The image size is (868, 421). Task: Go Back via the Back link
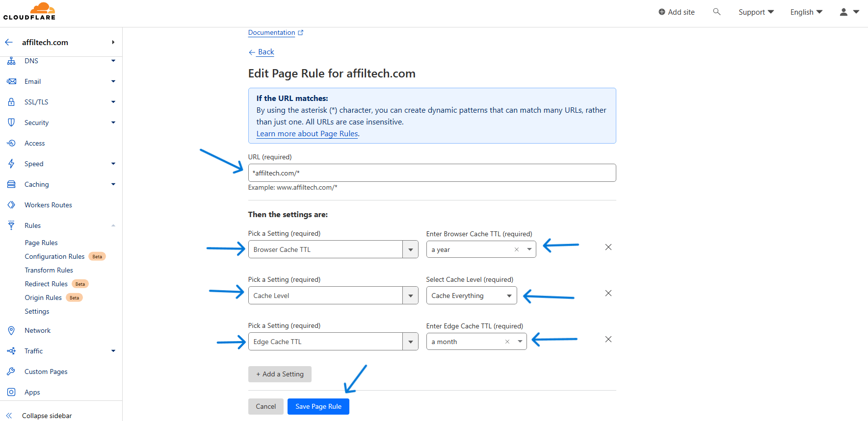(x=262, y=52)
